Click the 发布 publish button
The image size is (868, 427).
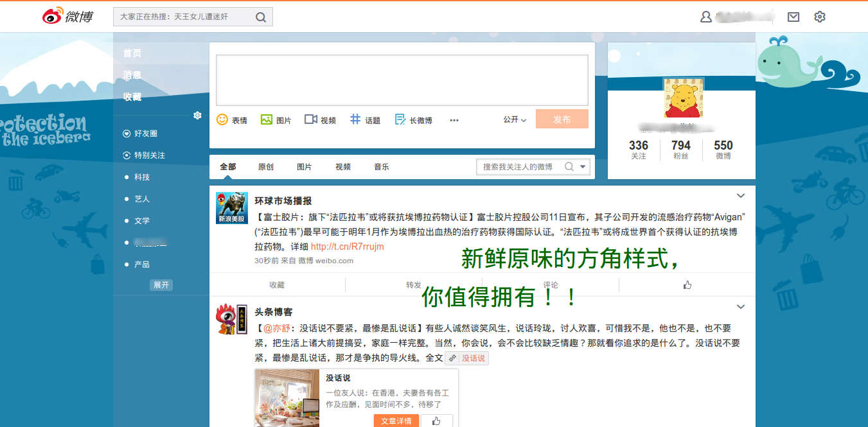click(x=562, y=119)
